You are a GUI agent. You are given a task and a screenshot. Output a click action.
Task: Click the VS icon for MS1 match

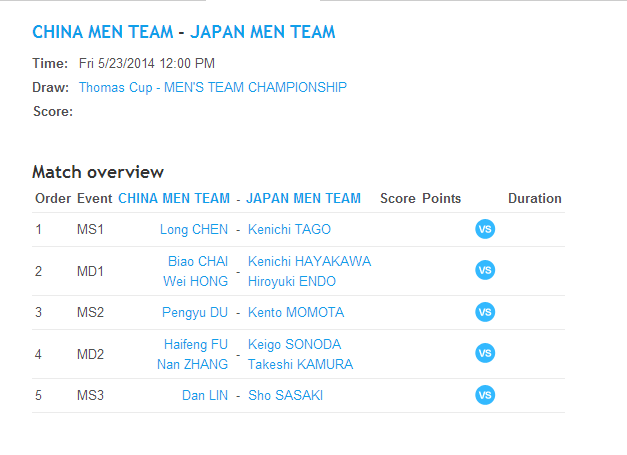(485, 230)
